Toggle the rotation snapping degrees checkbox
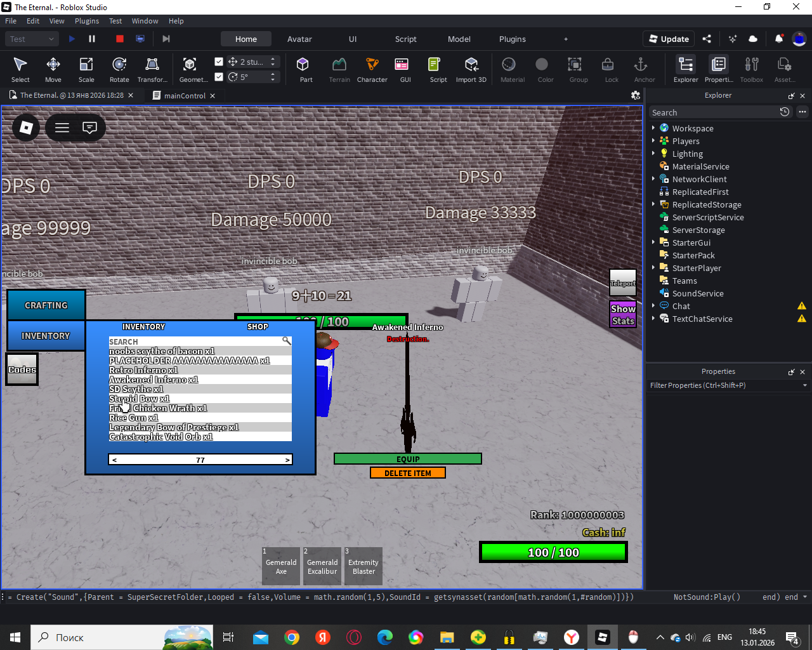This screenshot has height=650, width=812. click(219, 77)
